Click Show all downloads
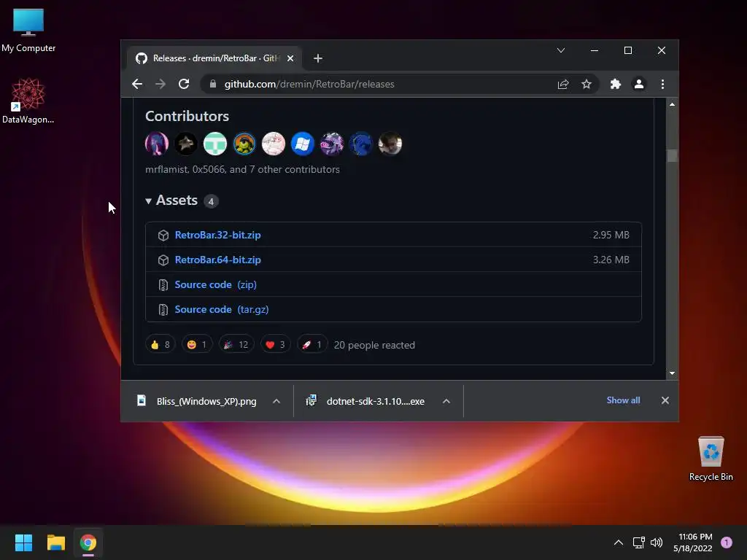This screenshot has height=560, width=747. point(623,400)
